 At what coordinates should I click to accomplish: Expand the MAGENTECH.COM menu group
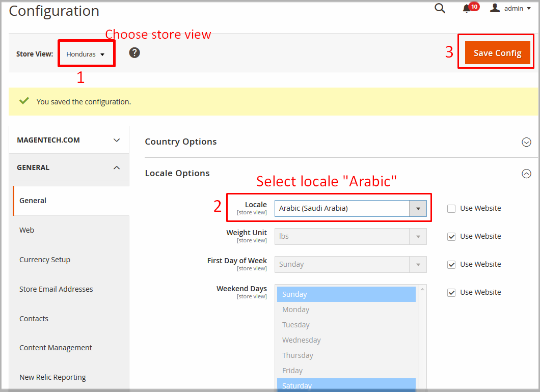pos(117,140)
